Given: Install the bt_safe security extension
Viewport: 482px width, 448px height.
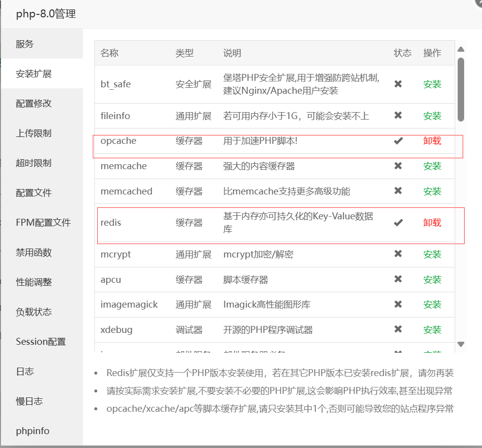Looking at the screenshot, I should click(x=432, y=84).
